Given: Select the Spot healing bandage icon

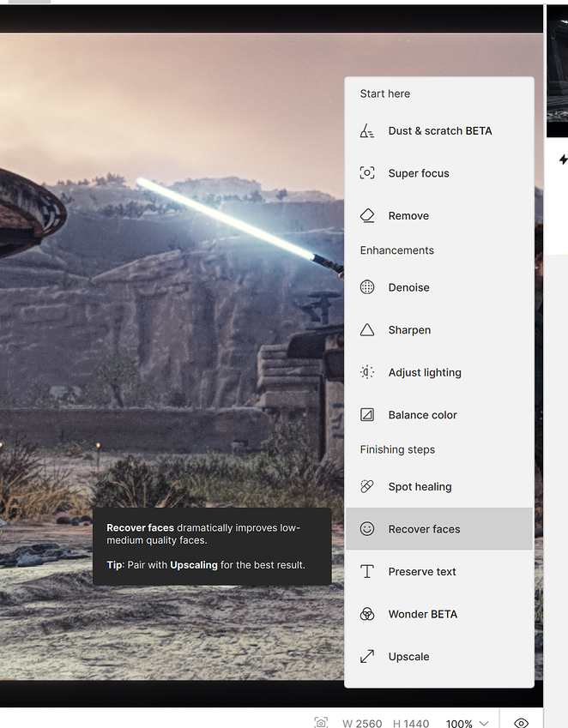Looking at the screenshot, I should (x=367, y=487).
